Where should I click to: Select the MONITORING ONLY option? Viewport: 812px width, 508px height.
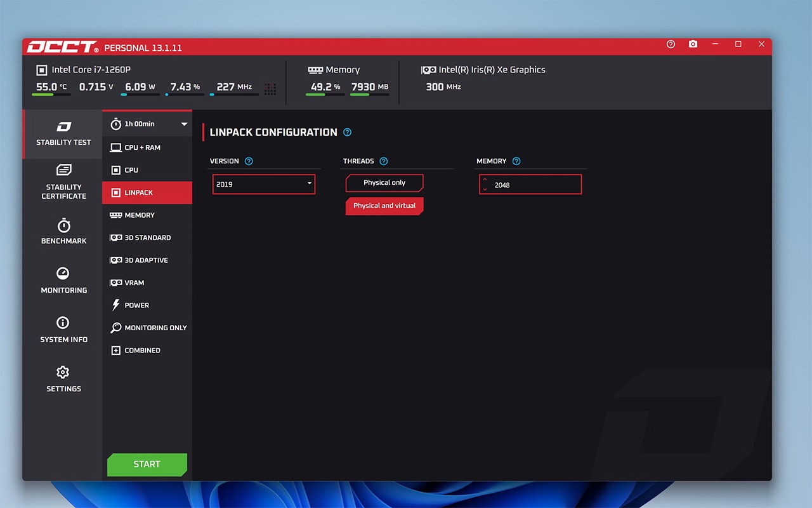(x=147, y=328)
